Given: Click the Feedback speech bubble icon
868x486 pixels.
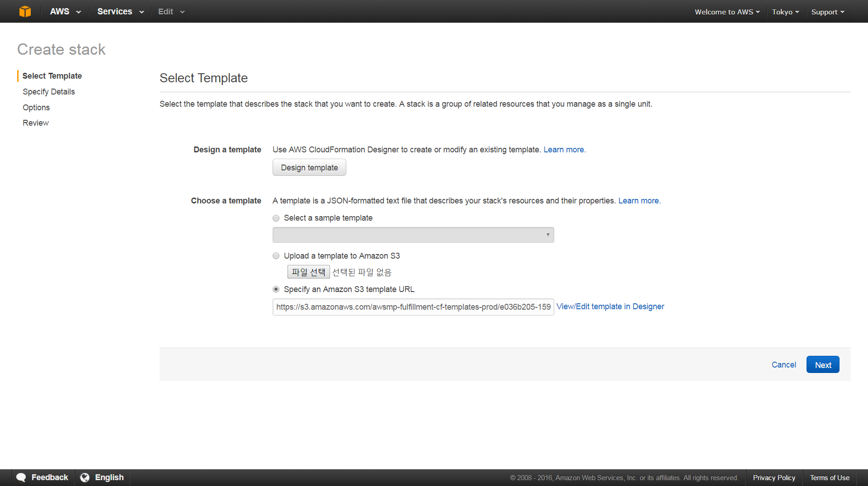Looking at the screenshot, I should click(x=21, y=477).
